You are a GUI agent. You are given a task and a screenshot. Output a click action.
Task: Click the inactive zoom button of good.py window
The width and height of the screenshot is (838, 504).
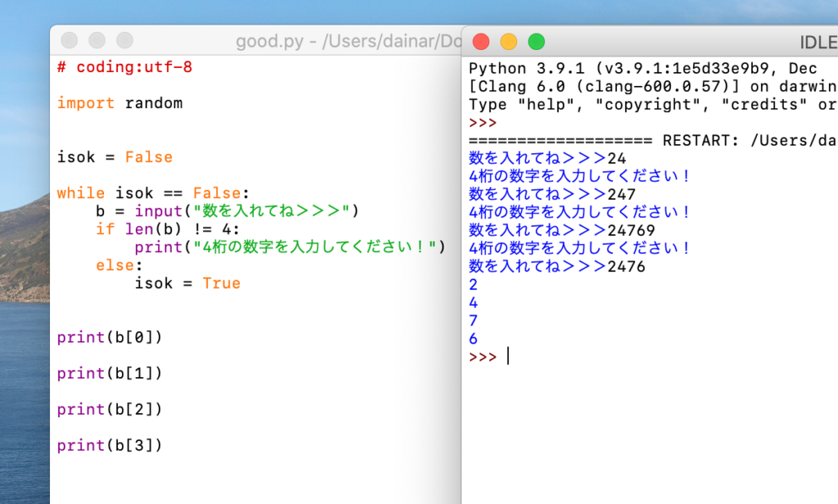[x=125, y=41]
